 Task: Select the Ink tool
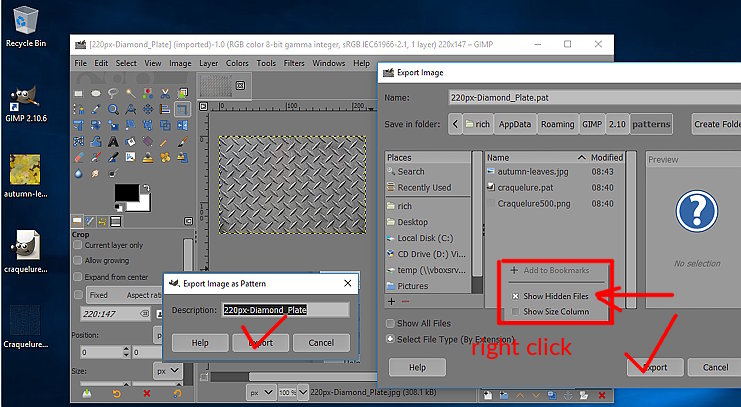(x=113, y=157)
